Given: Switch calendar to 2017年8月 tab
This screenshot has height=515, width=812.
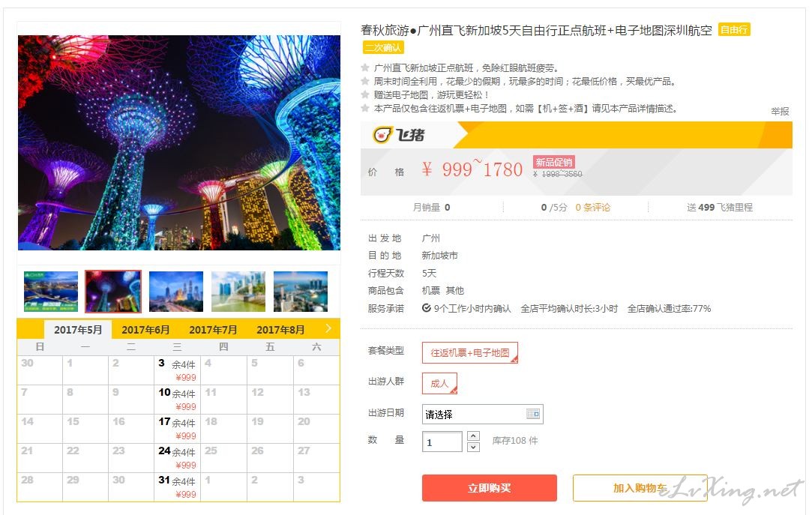Looking at the screenshot, I should (280, 330).
